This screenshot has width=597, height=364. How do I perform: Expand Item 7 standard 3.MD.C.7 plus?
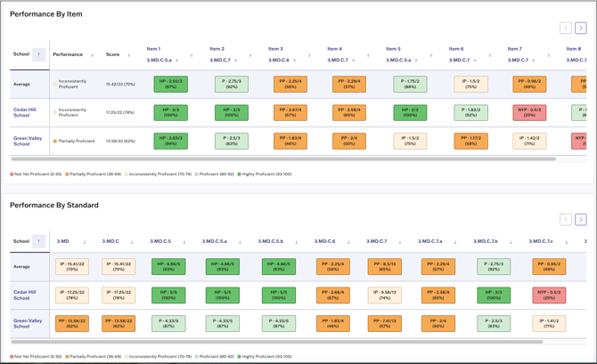coord(534,61)
